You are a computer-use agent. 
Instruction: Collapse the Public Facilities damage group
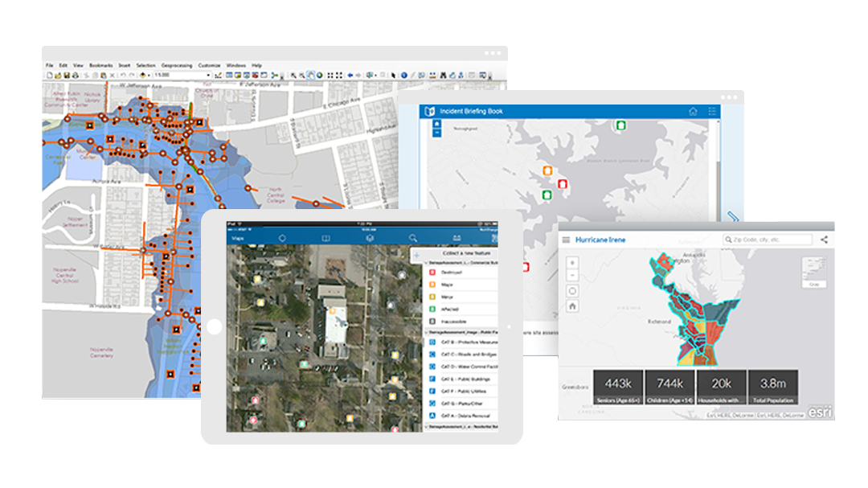(x=427, y=332)
